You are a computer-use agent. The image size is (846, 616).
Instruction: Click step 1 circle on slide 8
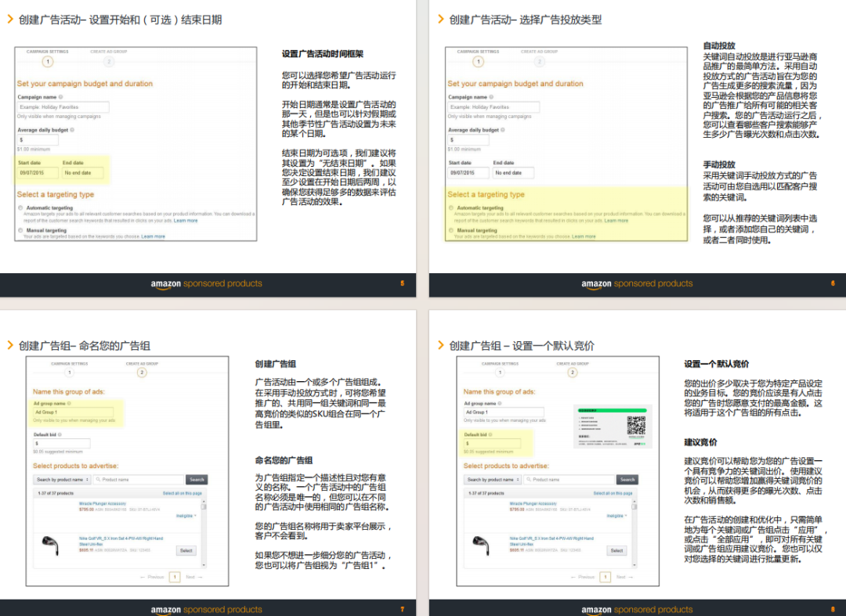(x=500, y=373)
